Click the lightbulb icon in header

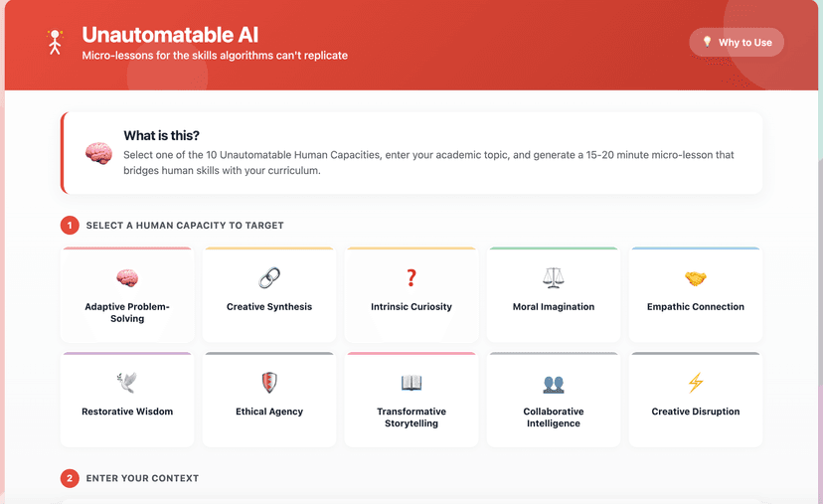708,42
